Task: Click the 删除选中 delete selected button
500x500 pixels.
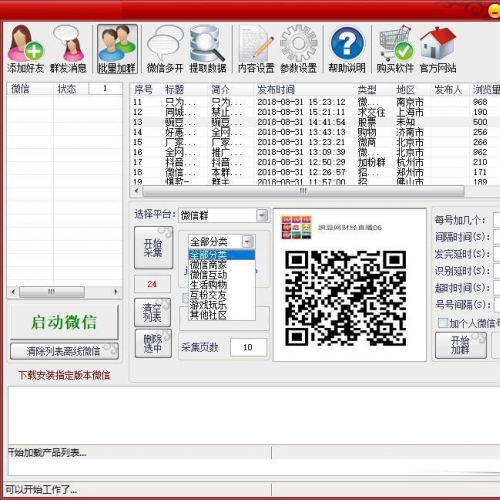Action: pyautogui.click(x=153, y=344)
